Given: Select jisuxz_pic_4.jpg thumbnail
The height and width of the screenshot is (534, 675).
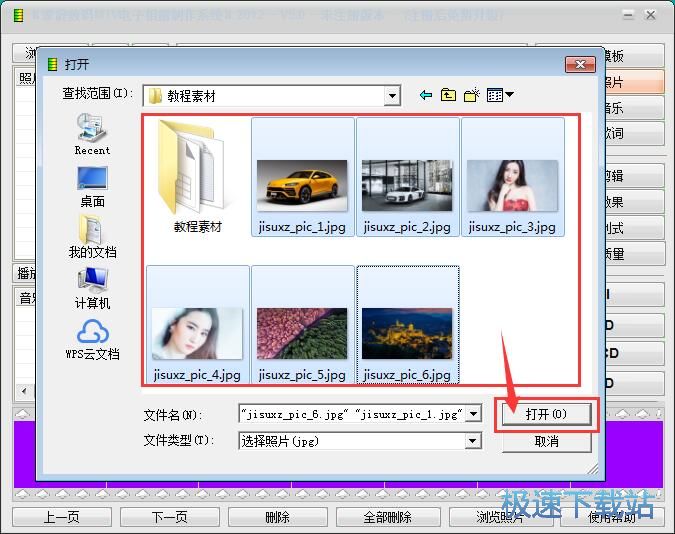Looking at the screenshot, I should (x=197, y=324).
